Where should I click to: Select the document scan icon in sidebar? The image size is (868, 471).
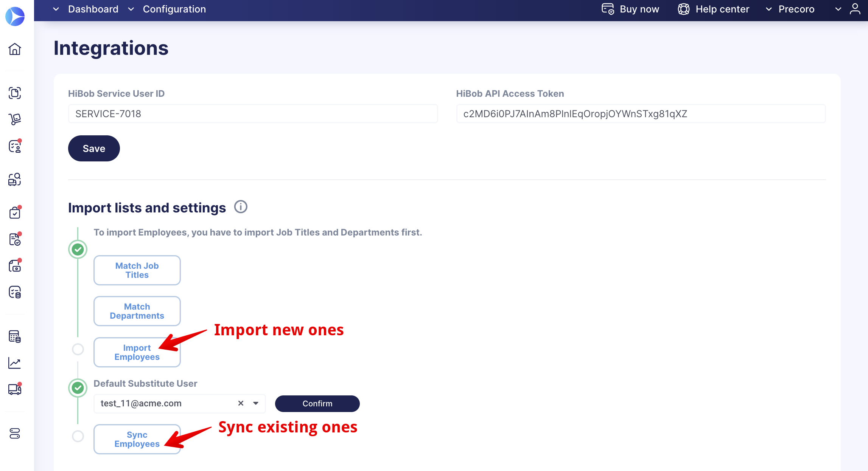click(15, 93)
